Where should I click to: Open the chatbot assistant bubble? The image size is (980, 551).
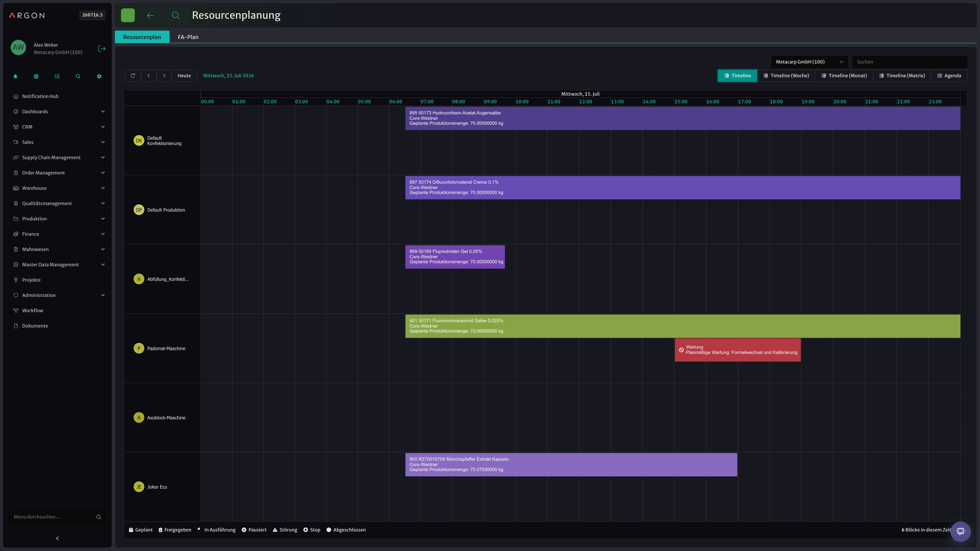[960, 531]
